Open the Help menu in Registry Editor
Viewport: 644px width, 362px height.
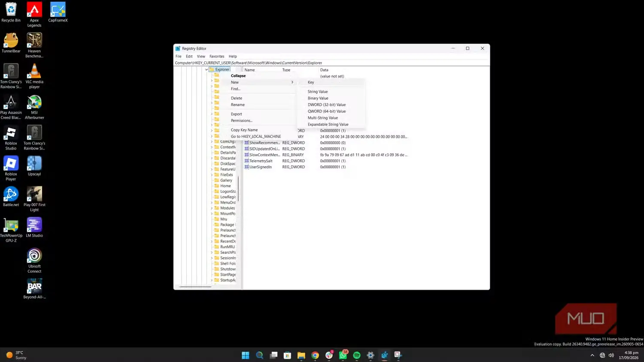coord(233,56)
